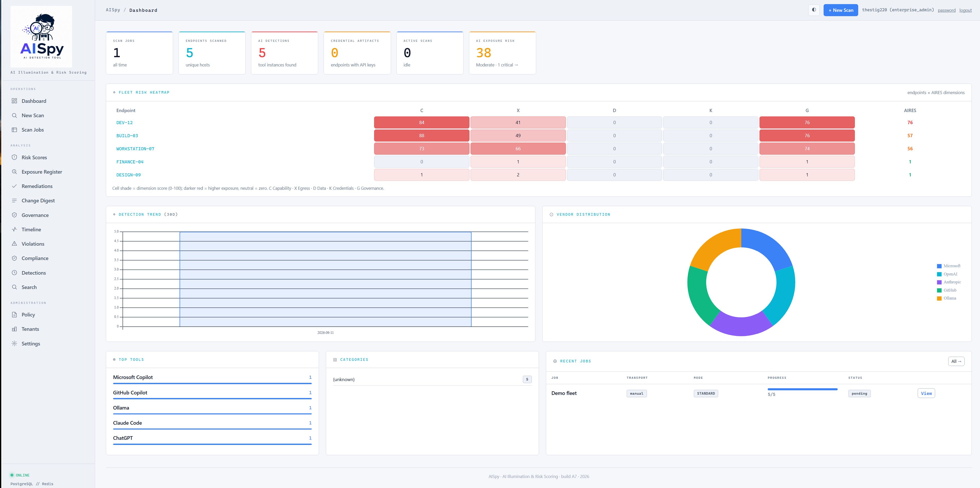Select Tenants in administration menu
This screenshot has height=488, width=980.
coord(31,329)
